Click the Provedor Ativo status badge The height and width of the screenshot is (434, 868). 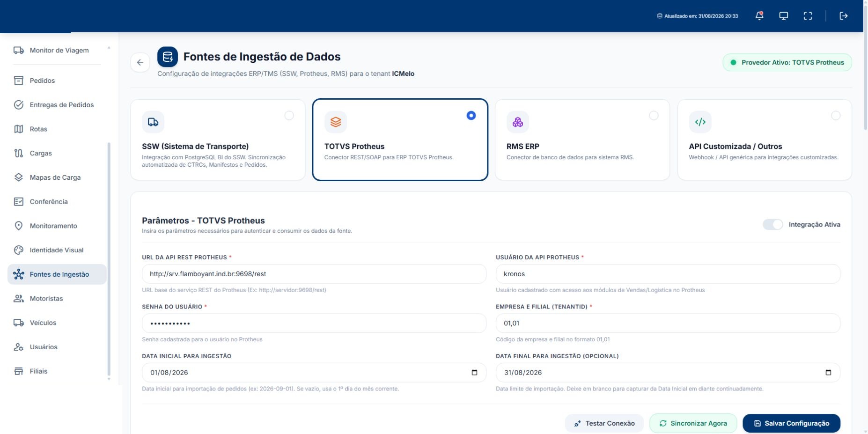click(787, 62)
